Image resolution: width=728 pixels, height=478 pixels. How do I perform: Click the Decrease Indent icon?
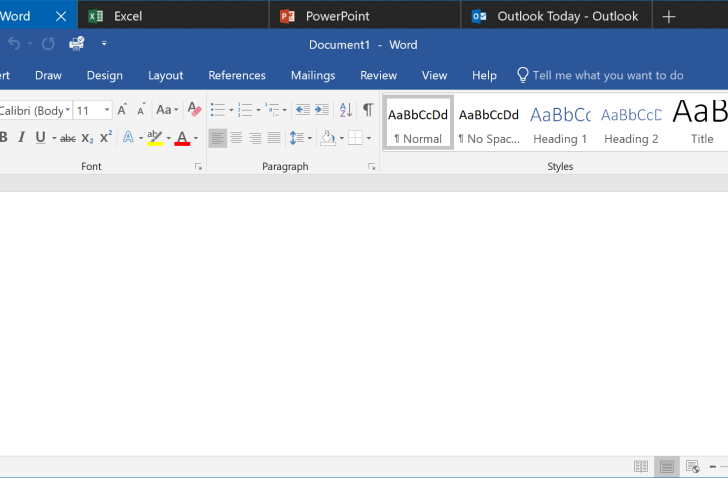[303, 110]
